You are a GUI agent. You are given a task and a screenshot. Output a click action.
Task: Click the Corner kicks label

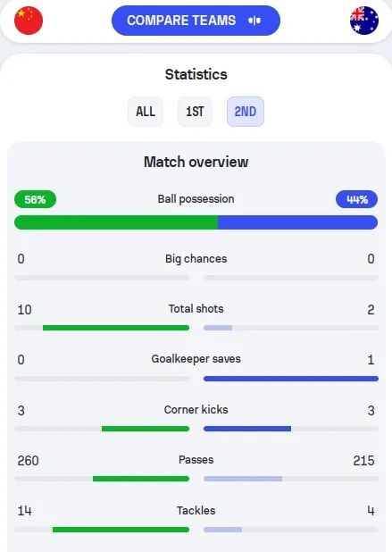[x=196, y=409]
